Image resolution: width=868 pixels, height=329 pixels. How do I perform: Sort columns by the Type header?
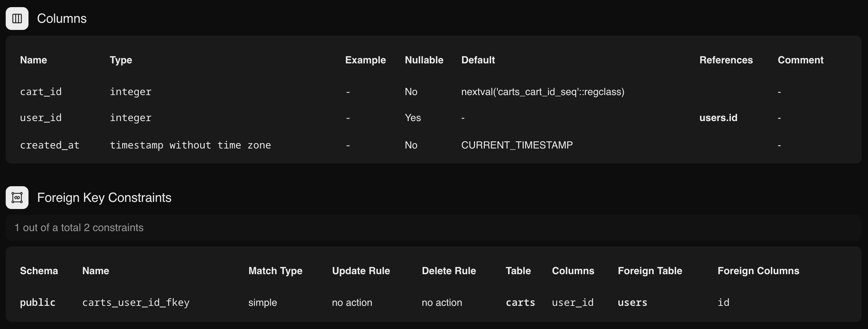121,60
